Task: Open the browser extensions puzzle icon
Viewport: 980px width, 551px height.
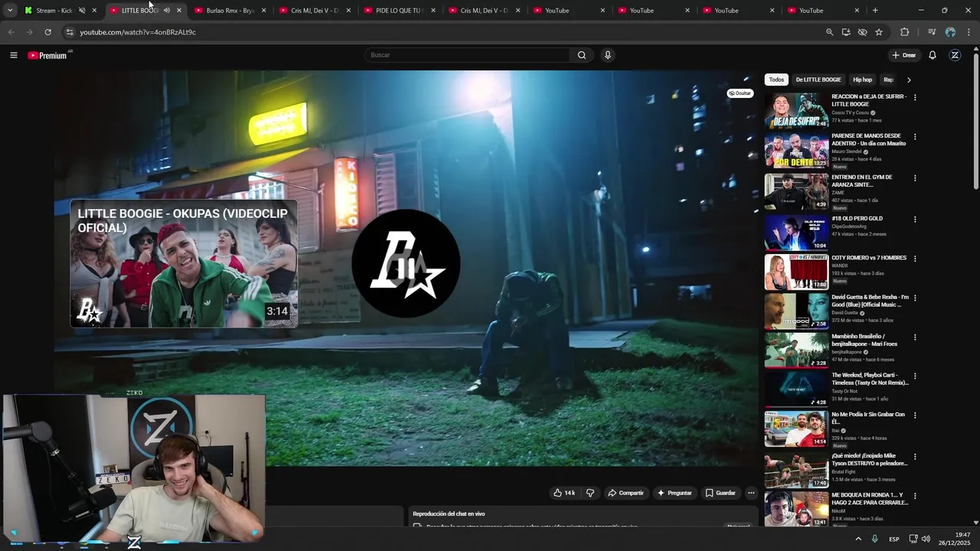Action: pos(905,32)
